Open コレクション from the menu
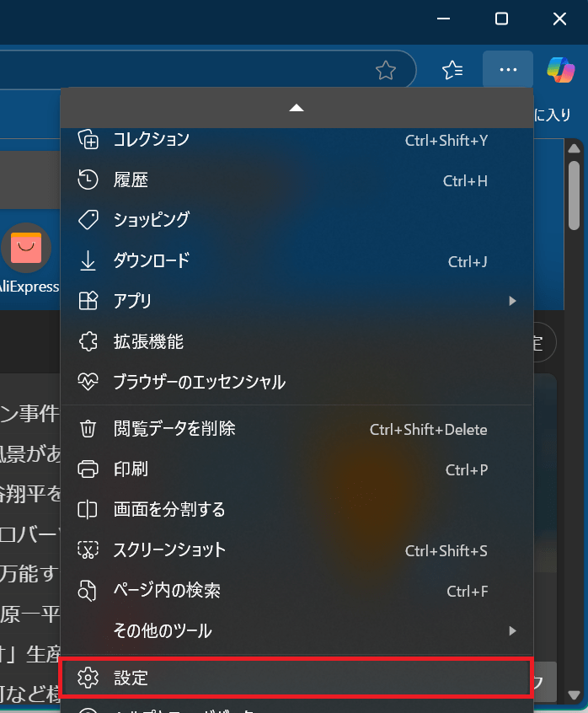 click(152, 140)
